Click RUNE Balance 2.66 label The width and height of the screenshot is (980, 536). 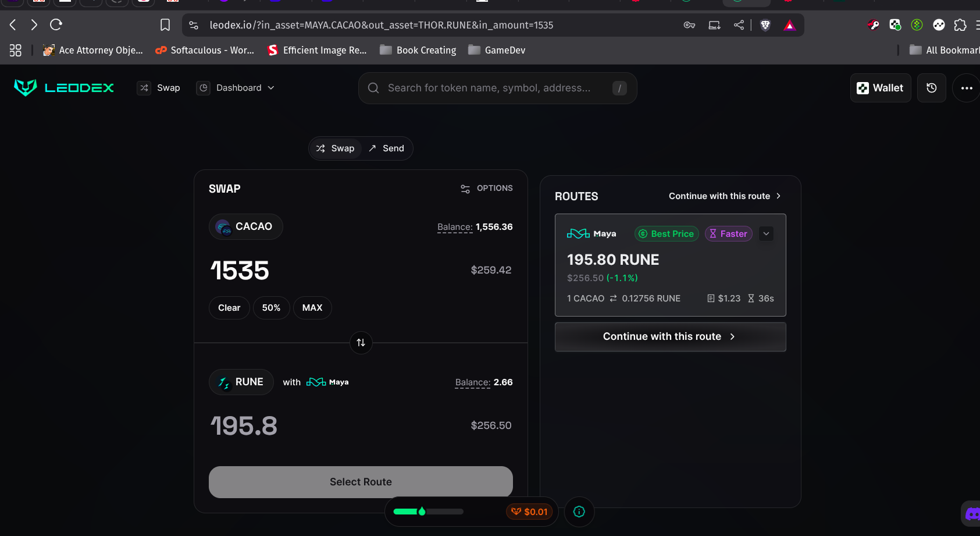(x=484, y=382)
